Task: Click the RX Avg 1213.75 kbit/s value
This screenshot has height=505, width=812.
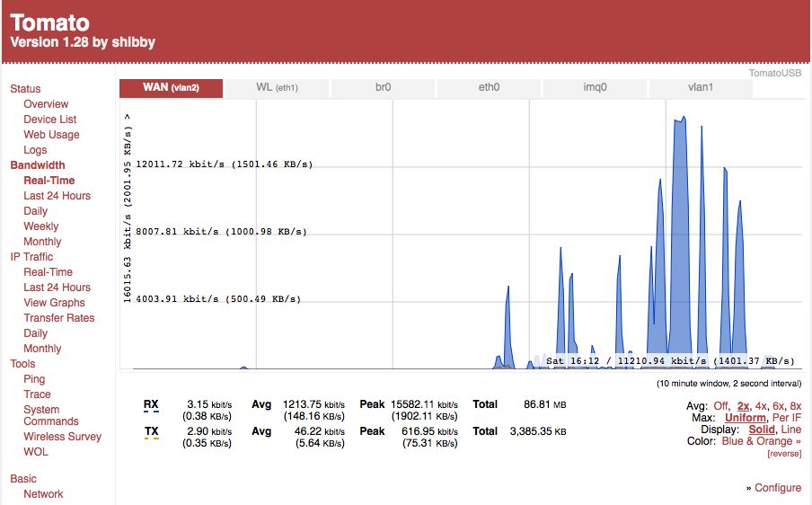Action: 313,404
